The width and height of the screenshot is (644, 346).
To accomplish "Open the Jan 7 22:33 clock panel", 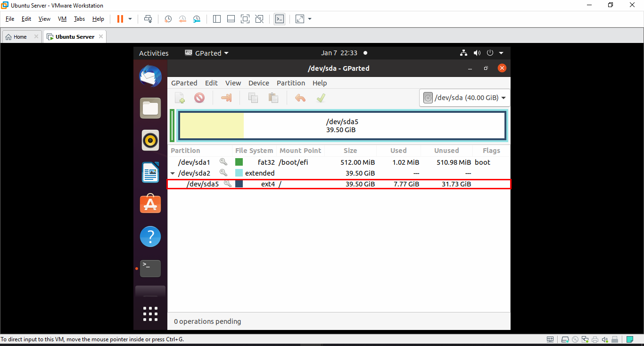I will point(339,53).
